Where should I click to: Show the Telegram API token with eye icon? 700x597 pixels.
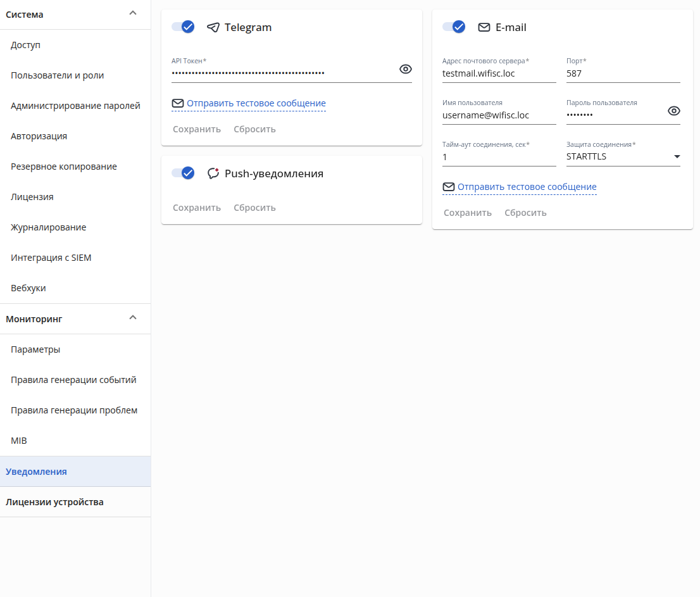pyautogui.click(x=405, y=69)
